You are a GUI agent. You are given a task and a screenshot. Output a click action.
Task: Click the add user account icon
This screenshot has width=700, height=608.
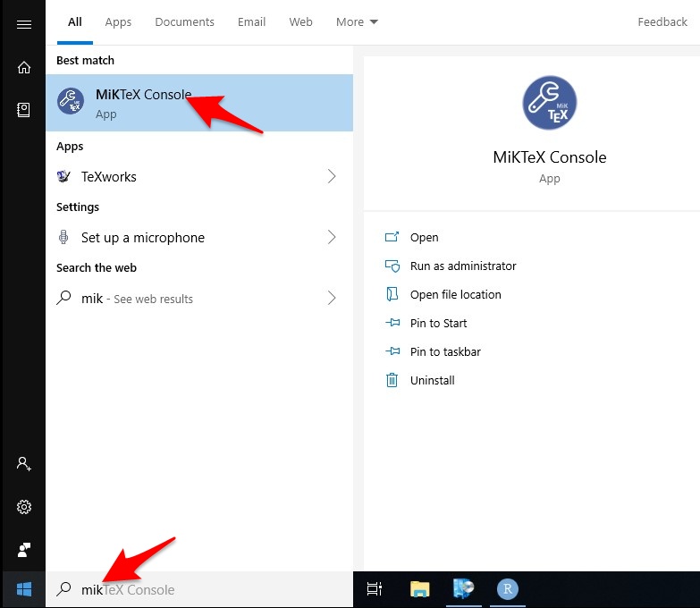click(x=23, y=464)
